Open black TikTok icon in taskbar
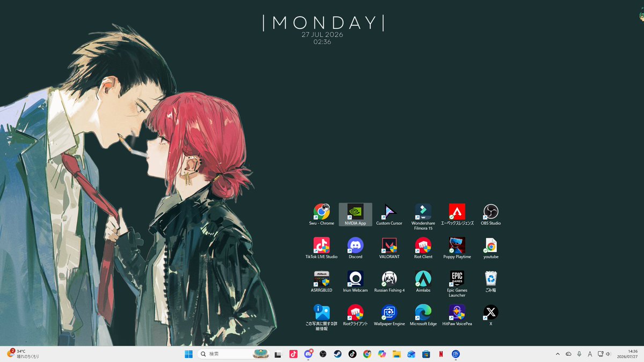 352,354
